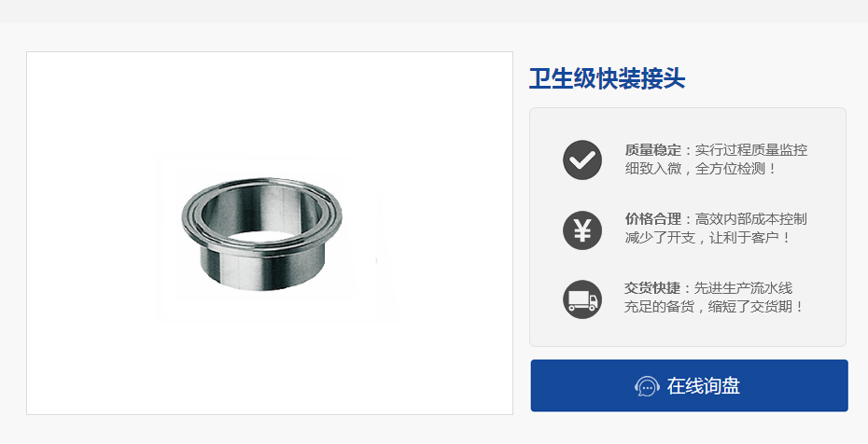Click text 先进生产流水线
Viewport: 868px width, 444px height.
[x=744, y=288]
